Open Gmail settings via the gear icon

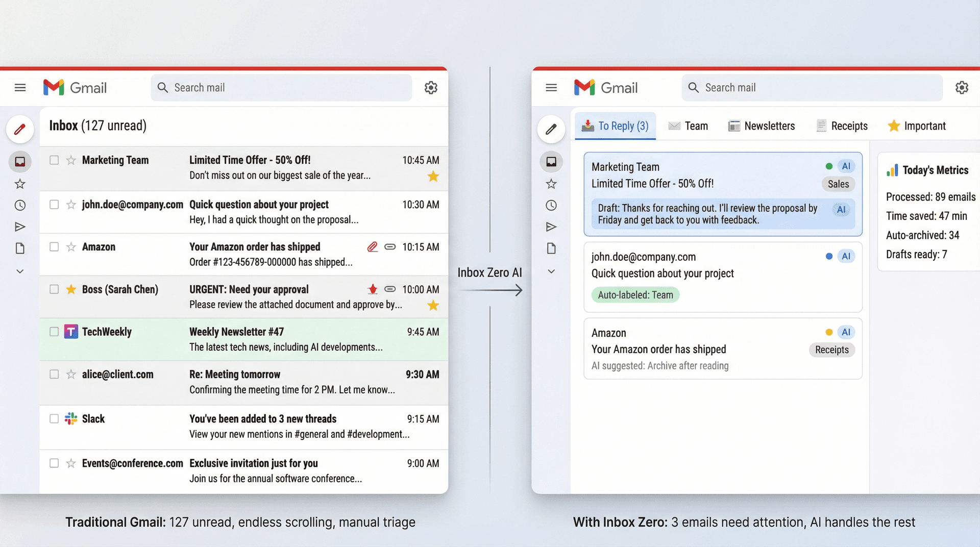431,87
